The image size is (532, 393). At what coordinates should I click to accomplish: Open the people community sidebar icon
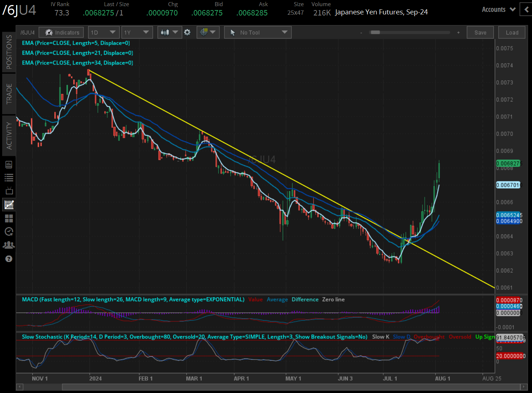click(9, 245)
